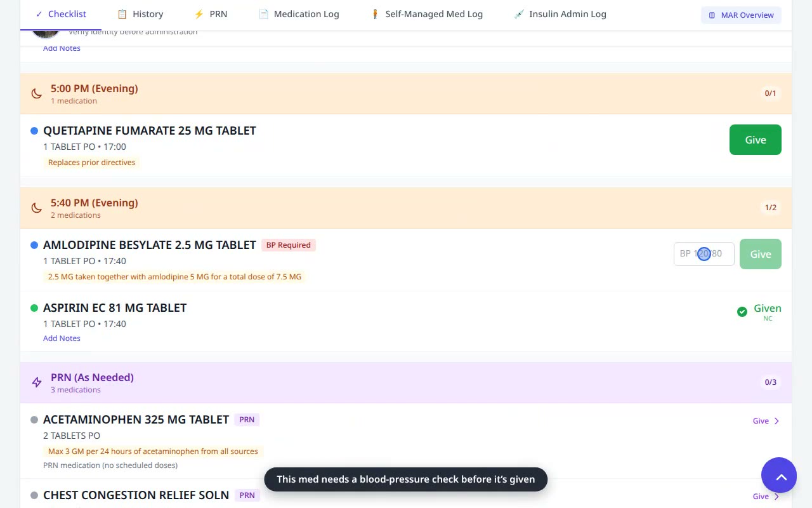The image size is (812, 508).
Task: Click the Given status for Aspirin EC
Action: [x=768, y=309]
